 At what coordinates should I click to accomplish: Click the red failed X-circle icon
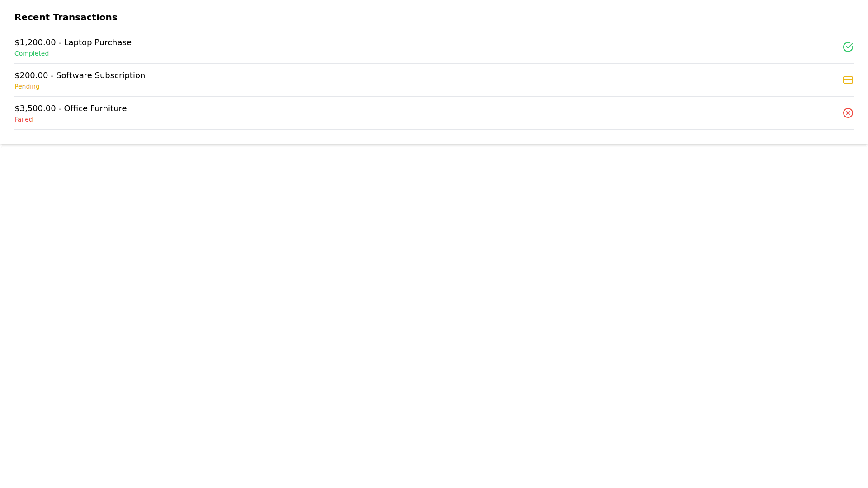[x=848, y=113]
